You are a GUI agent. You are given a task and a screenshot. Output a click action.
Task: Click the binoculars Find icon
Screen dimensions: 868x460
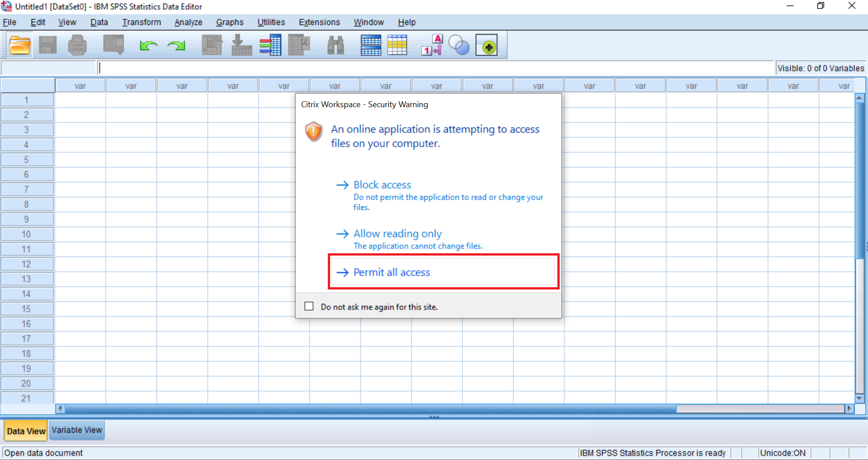(336, 45)
